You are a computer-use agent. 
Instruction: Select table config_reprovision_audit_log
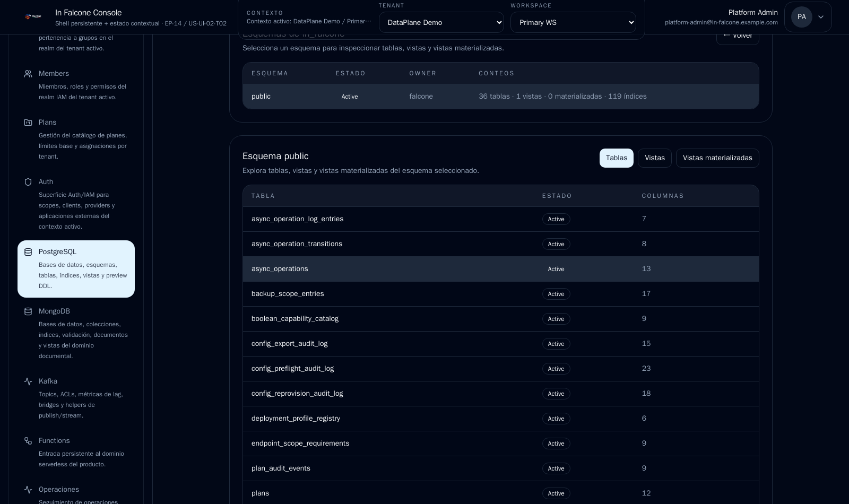(501, 394)
